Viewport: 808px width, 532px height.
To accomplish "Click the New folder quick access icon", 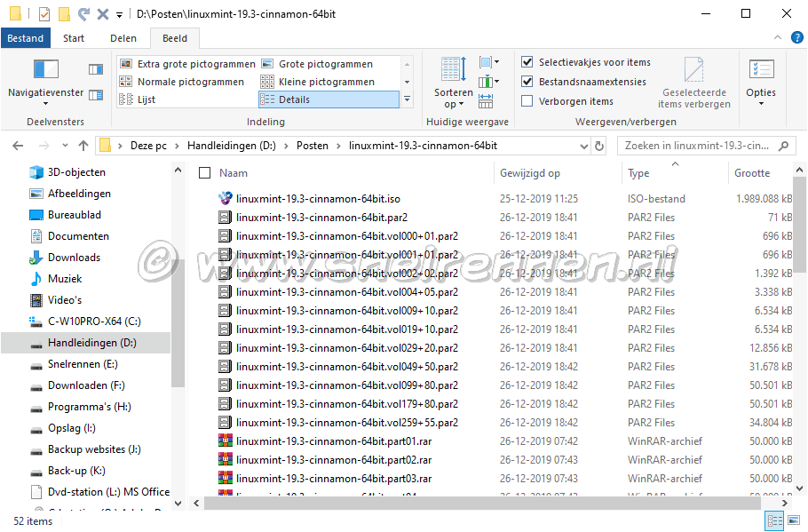I will pos(65,14).
